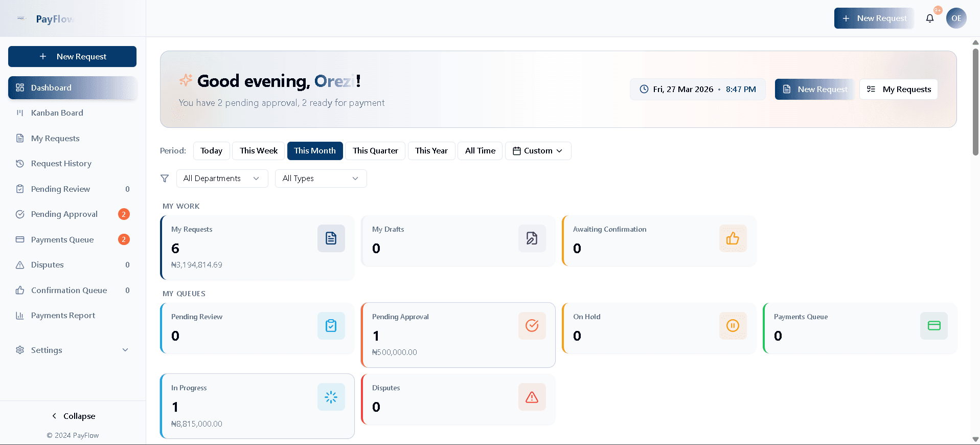Image resolution: width=980 pixels, height=445 pixels.
Task: Click the filter funnel icon
Action: tap(165, 179)
